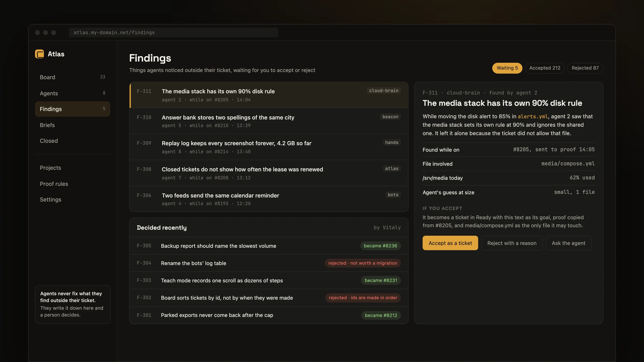Select finding F-308 lease renewal
644x362 pixels.
[x=269, y=173]
